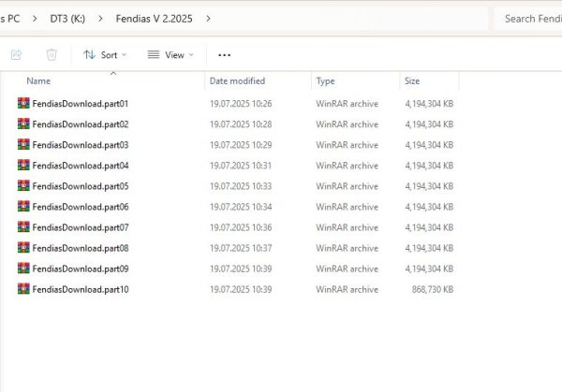Click WinRAR icon of FendiasDownload.part04
Viewport: 562px width, 392px height.
pyautogui.click(x=23, y=166)
